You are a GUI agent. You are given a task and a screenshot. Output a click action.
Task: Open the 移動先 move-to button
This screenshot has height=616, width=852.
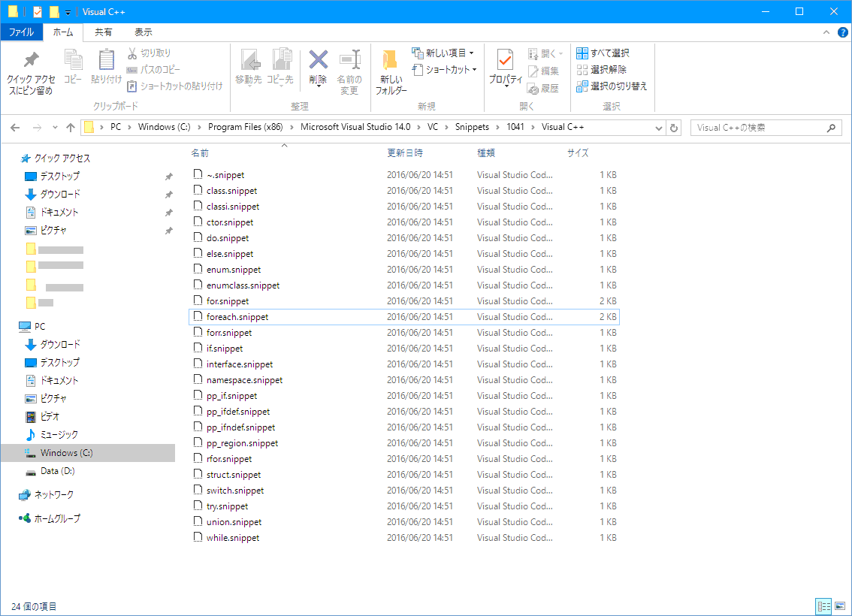pos(249,68)
